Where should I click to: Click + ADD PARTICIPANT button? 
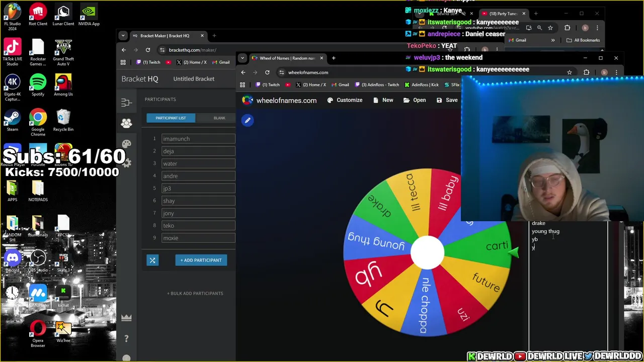coord(201,260)
